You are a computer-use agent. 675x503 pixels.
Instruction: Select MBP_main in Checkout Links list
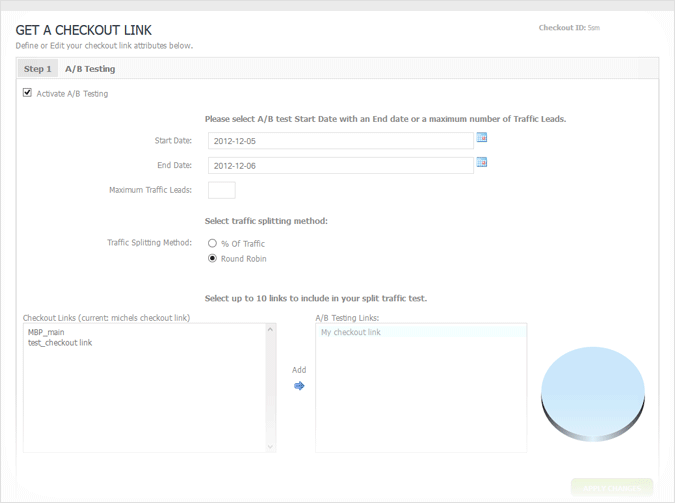[46, 332]
